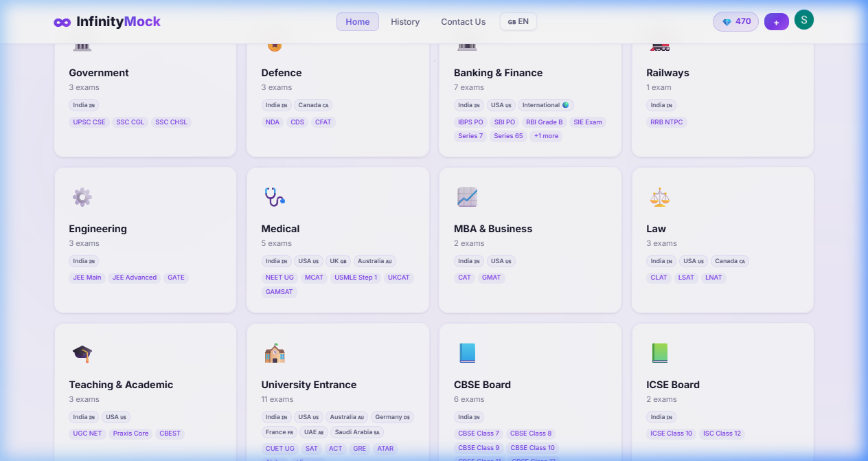This screenshot has width=868, height=461.
Task: Open the Banking & Finance category heading
Action: pyautogui.click(x=499, y=73)
